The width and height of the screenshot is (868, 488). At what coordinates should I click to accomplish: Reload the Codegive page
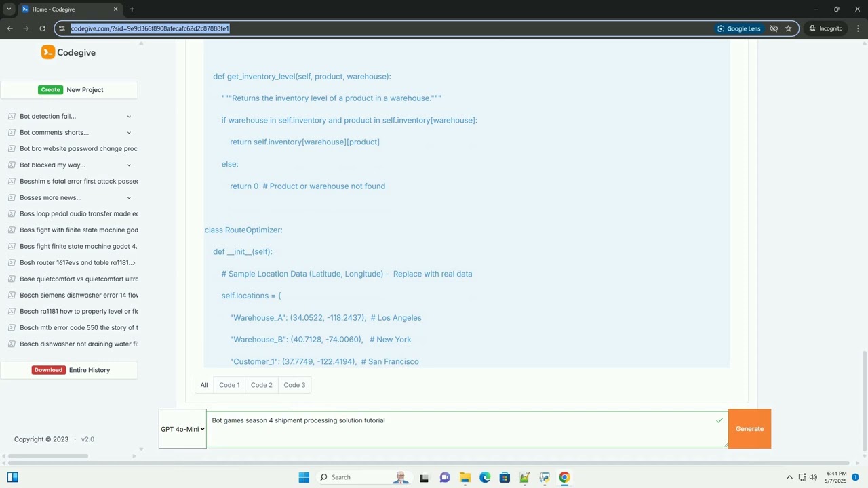point(42,28)
